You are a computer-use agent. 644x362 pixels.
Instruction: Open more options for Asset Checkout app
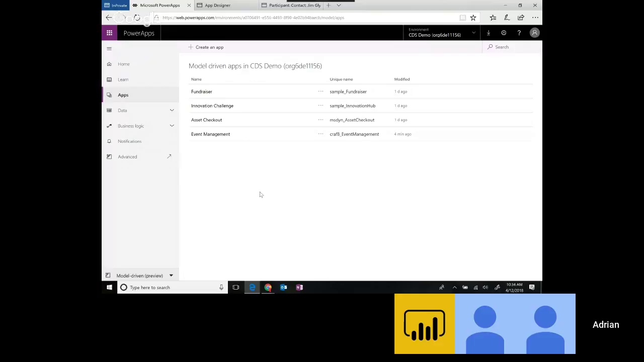(320, 120)
